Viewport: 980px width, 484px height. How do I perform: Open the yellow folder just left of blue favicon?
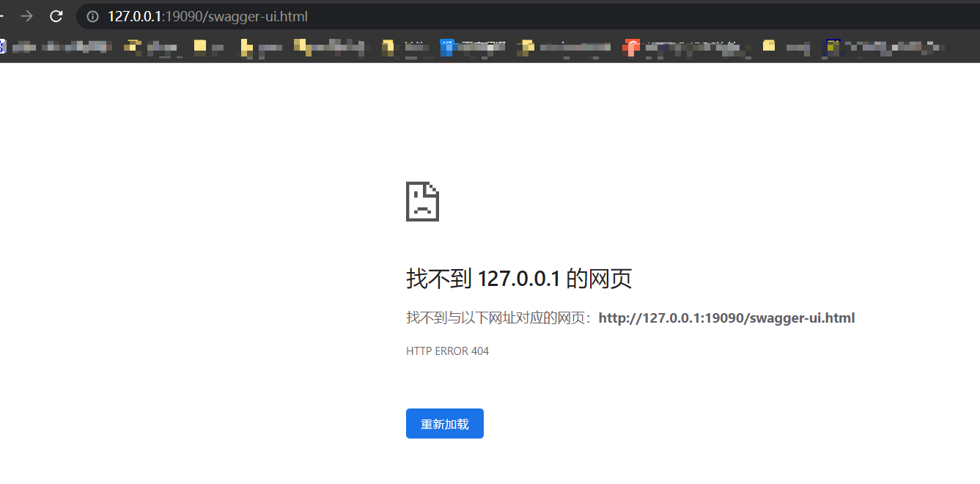[x=403, y=48]
